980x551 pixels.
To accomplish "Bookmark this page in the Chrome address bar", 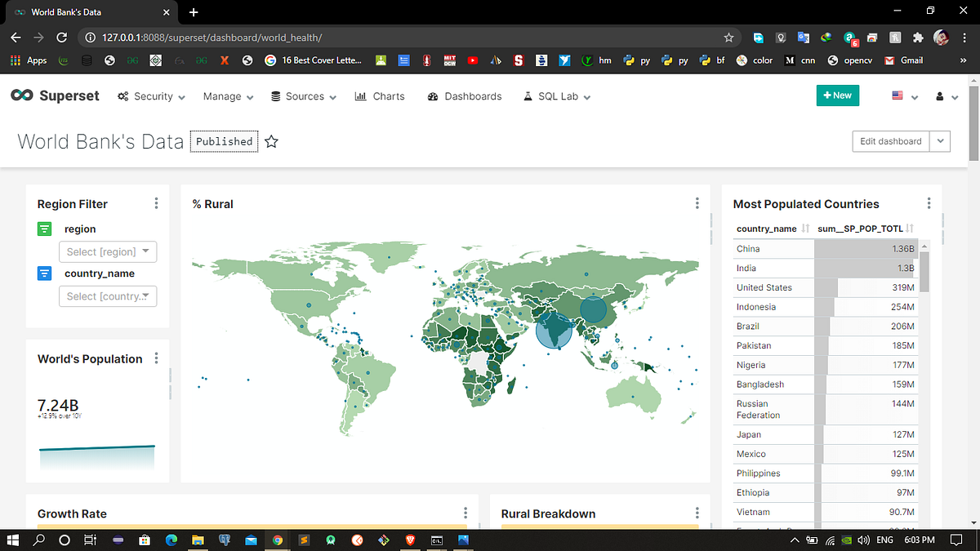I will pyautogui.click(x=728, y=38).
